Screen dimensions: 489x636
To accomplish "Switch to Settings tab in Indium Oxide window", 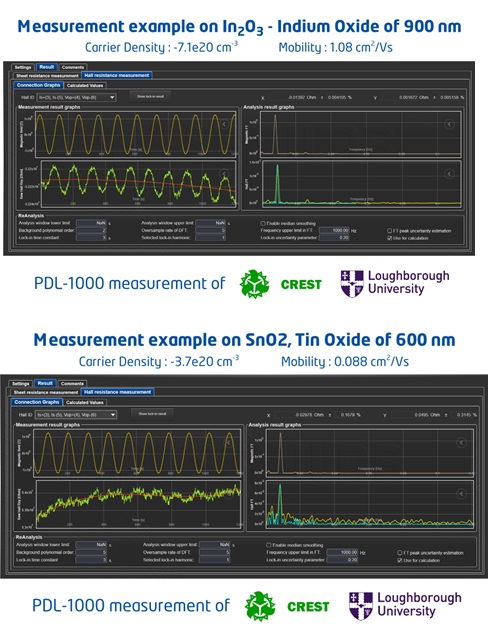I will (x=23, y=67).
